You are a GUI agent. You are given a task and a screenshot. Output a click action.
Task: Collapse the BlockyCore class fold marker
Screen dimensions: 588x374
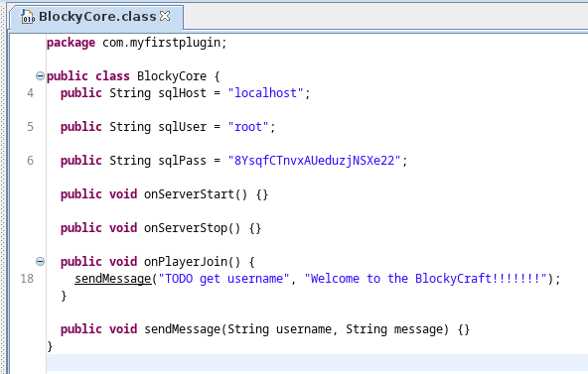(x=40, y=76)
